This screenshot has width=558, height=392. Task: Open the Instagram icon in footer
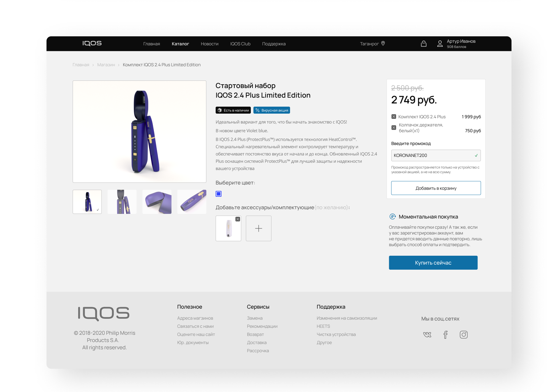[464, 335]
